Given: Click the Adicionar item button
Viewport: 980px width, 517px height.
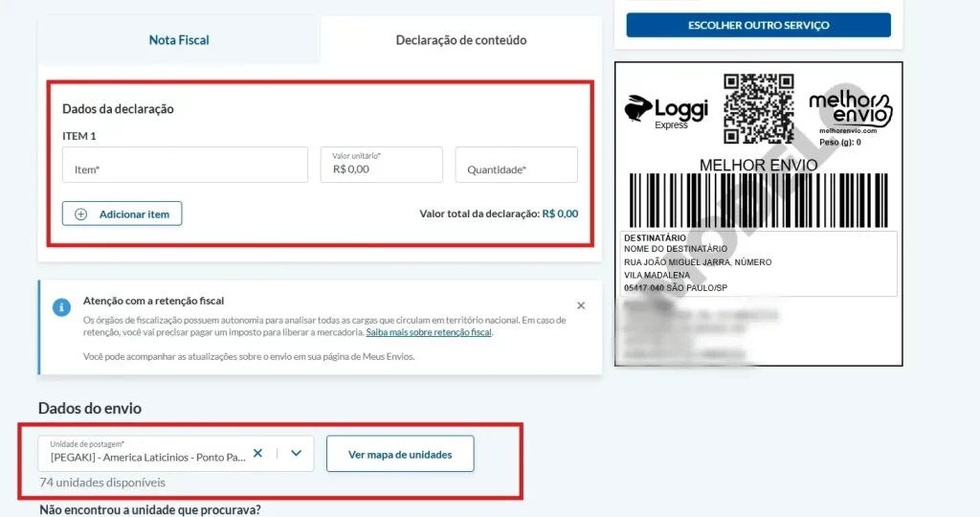Looking at the screenshot, I should 122,214.
